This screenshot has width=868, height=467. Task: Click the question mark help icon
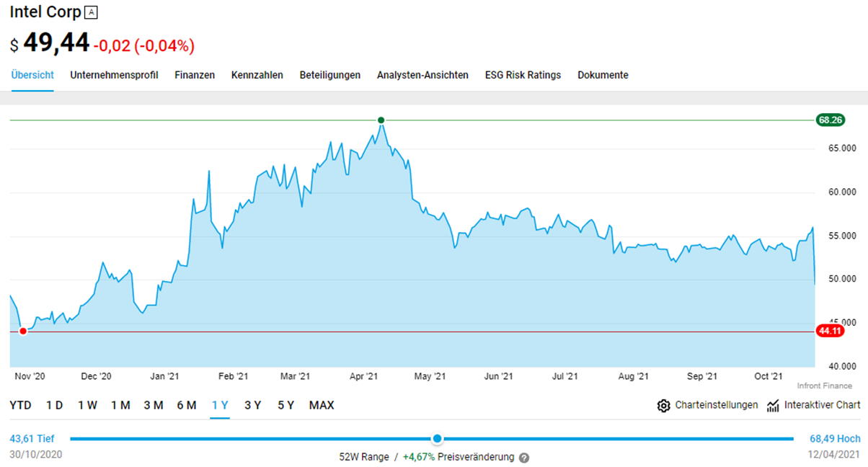point(524,458)
